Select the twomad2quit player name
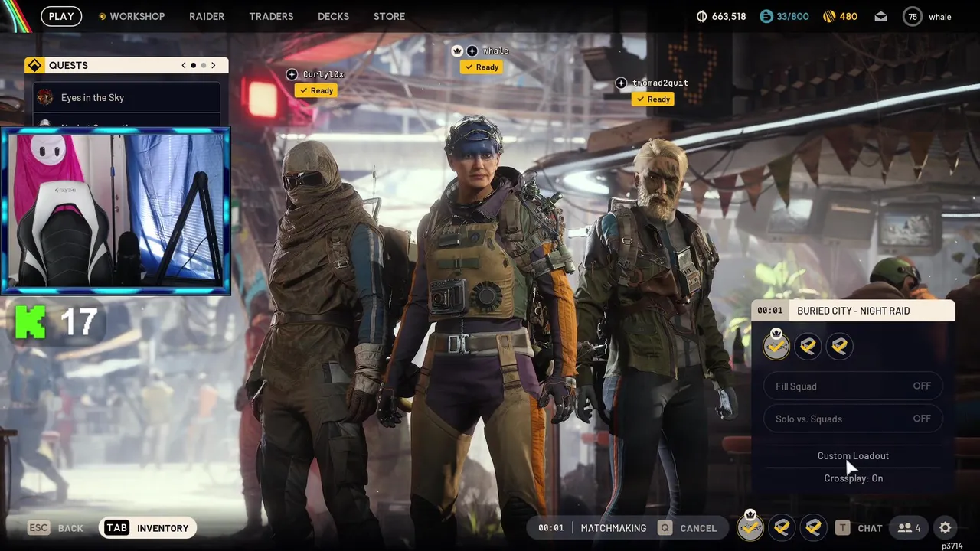This screenshot has width=980, height=551. [x=660, y=83]
